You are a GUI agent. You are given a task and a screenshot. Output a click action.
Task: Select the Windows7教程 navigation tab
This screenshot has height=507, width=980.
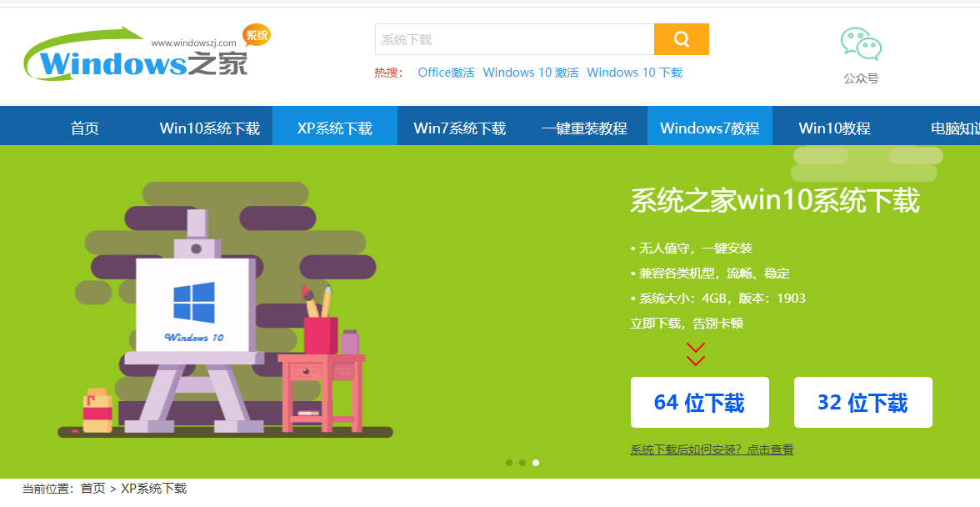[x=710, y=128]
